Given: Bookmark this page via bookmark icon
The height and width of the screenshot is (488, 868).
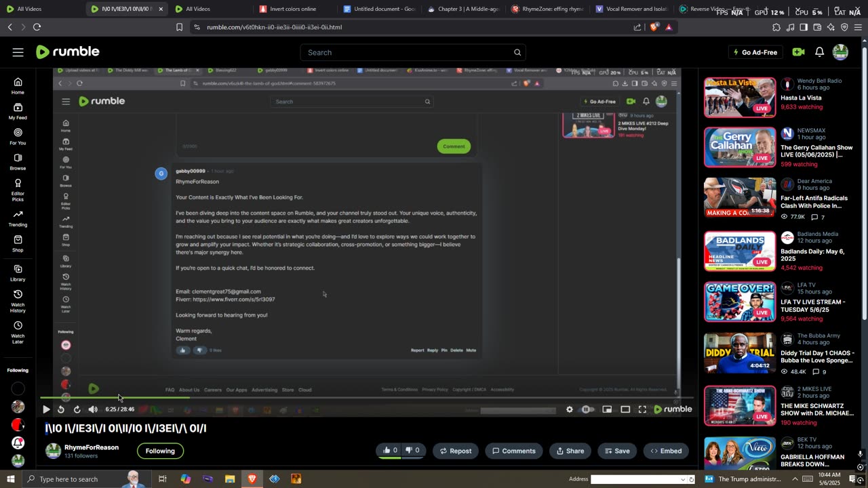Looking at the screenshot, I should click(x=179, y=27).
